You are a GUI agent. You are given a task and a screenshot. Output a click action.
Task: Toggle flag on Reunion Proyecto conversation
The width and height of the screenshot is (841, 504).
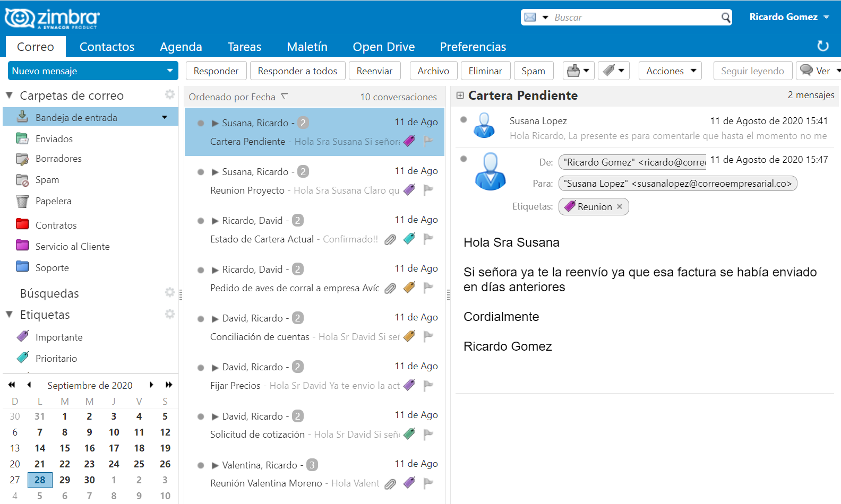tap(428, 190)
